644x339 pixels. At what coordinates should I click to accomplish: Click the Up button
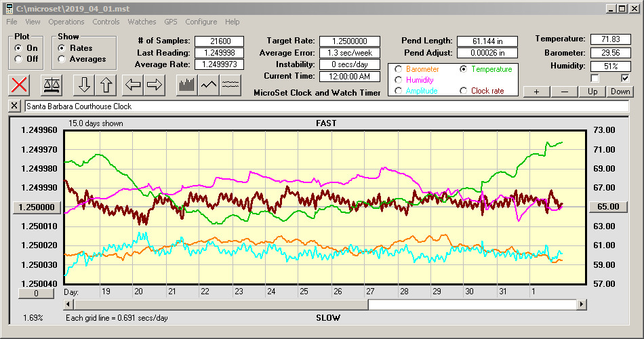click(x=592, y=92)
